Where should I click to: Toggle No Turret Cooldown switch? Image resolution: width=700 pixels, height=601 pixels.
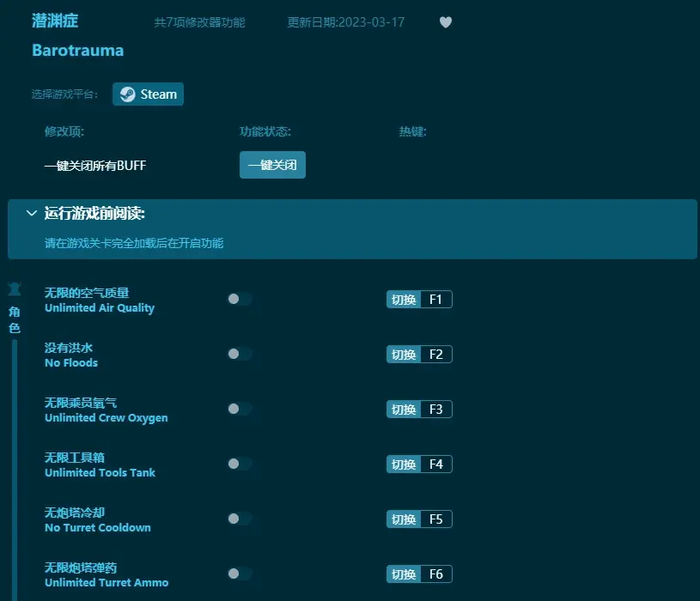point(239,519)
